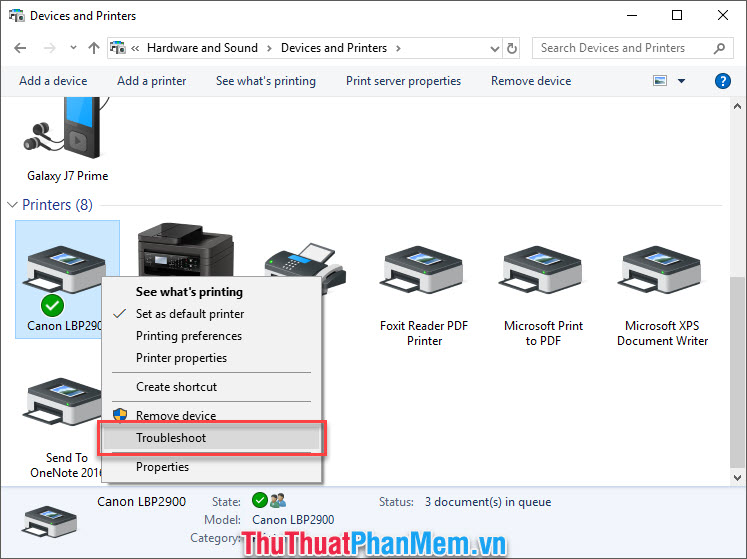Click the scrollbar up arrow

pyautogui.click(x=737, y=106)
